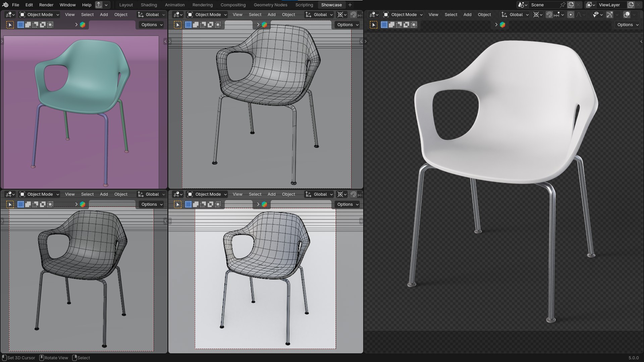Open Options dropdown in the right viewport
The image size is (644, 362).
pyautogui.click(x=627, y=24)
